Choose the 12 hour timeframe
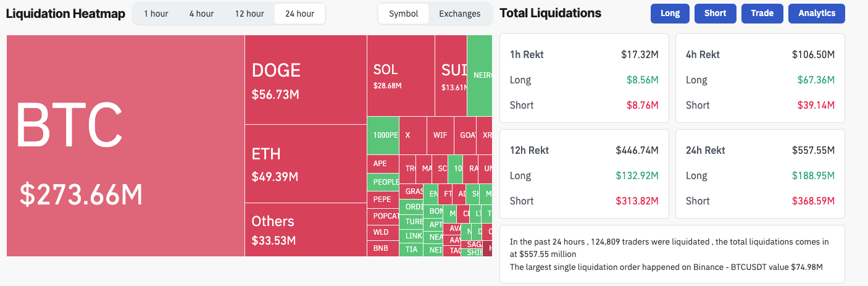The width and height of the screenshot is (868, 286). pos(249,14)
